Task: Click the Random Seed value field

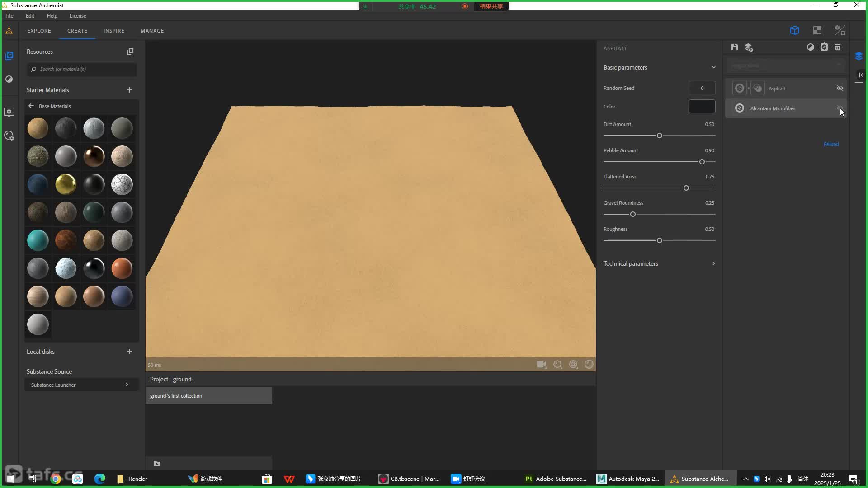Action: click(x=702, y=88)
